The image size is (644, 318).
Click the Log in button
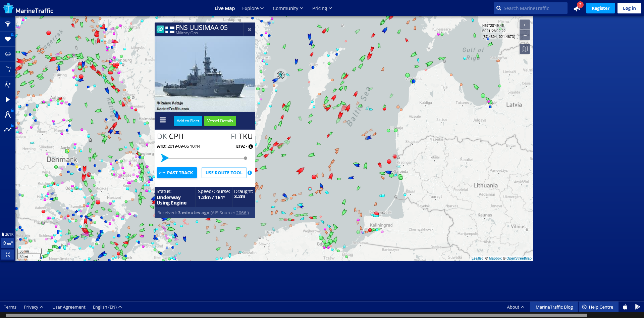[629, 8]
